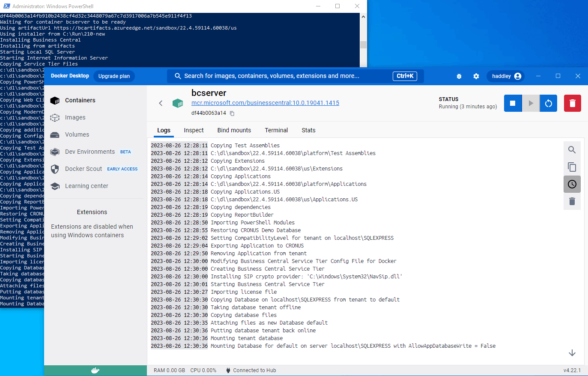Open the troubleshoot bug icon
Image resolution: width=588 pixels, height=376 pixels.
(x=459, y=76)
